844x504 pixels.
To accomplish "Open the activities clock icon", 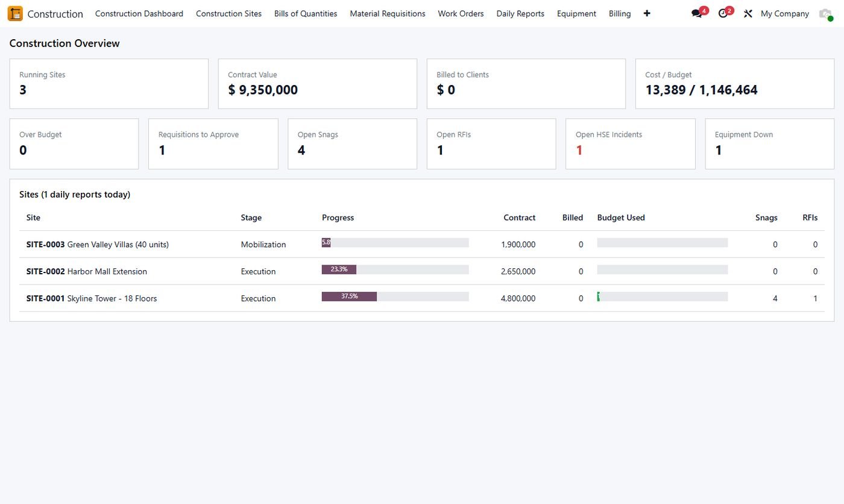I will click(723, 13).
